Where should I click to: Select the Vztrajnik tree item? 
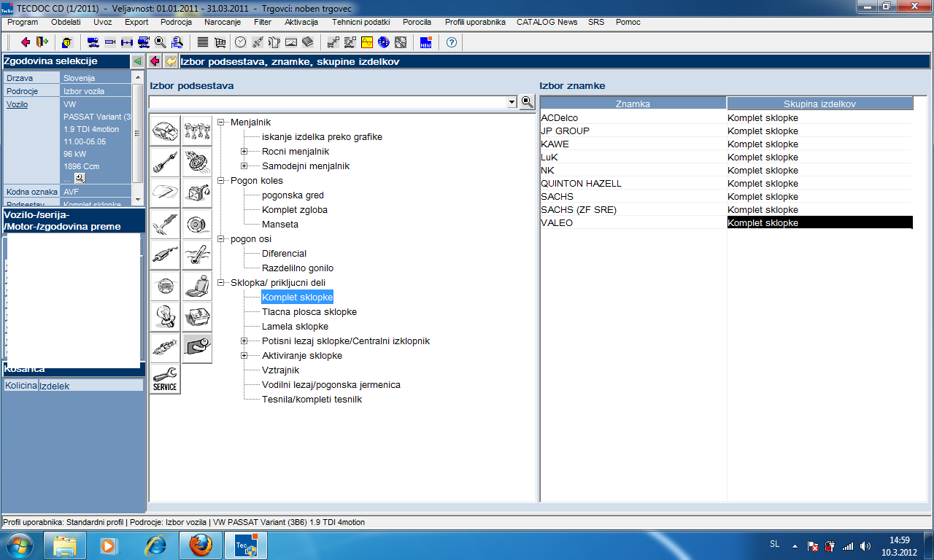coord(280,370)
